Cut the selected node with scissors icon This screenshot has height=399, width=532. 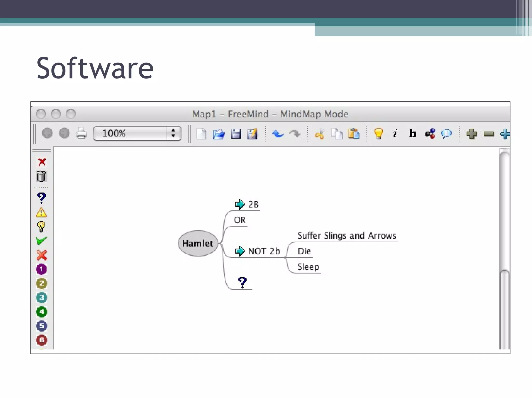point(320,134)
